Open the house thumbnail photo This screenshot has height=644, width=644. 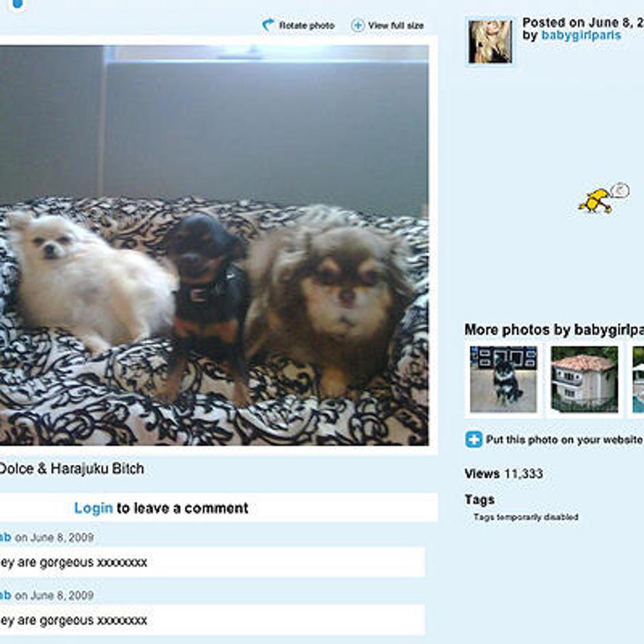[585, 379]
